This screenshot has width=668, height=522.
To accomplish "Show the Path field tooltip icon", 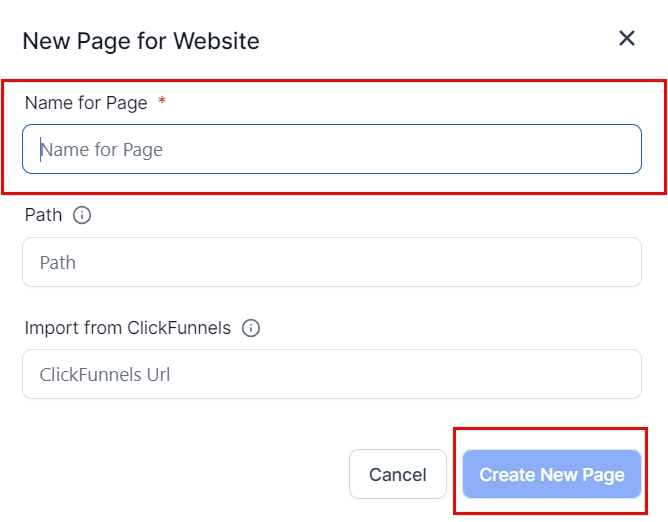I will tap(82, 215).
